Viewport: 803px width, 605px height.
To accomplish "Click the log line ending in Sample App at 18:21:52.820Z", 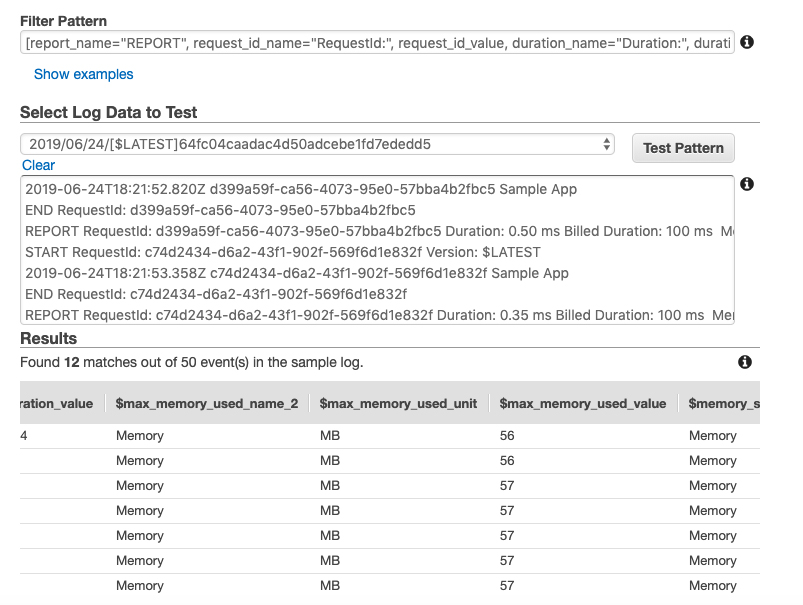I will point(301,190).
